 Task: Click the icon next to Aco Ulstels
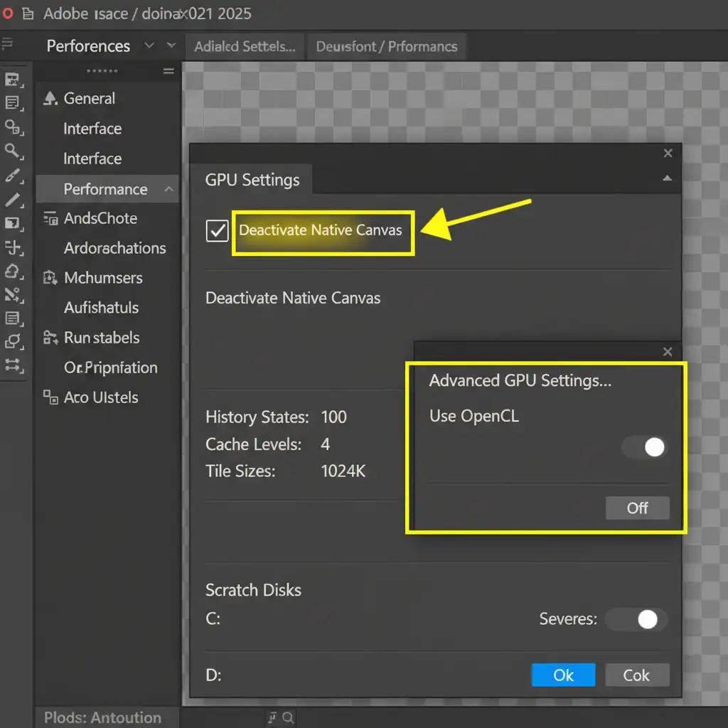click(x=50, y=397)
